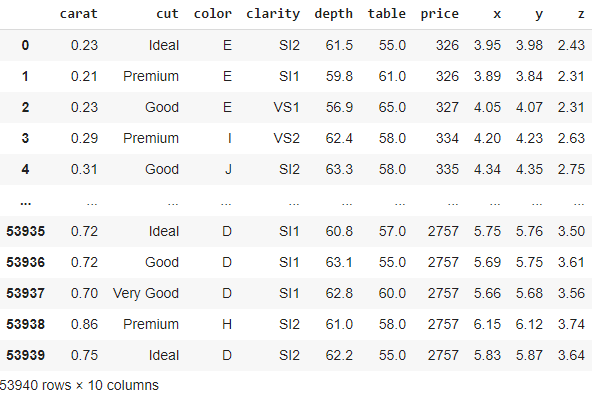Click the carat column header
The image size is (610, 395).
(78, 14)
